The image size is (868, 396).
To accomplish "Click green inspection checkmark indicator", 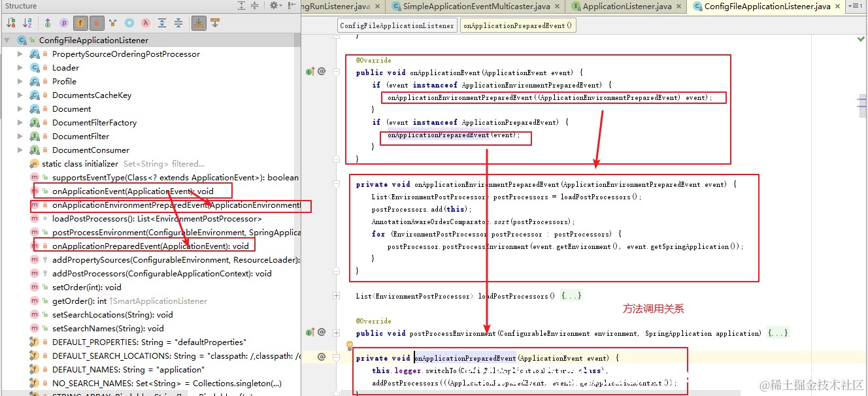I will 861,39.
